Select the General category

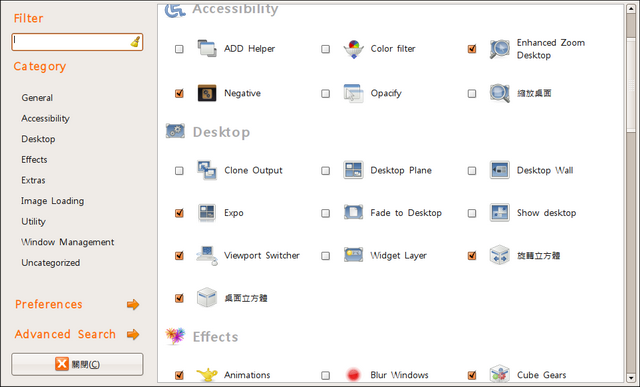pyautogui.click(x=37, y=98)
